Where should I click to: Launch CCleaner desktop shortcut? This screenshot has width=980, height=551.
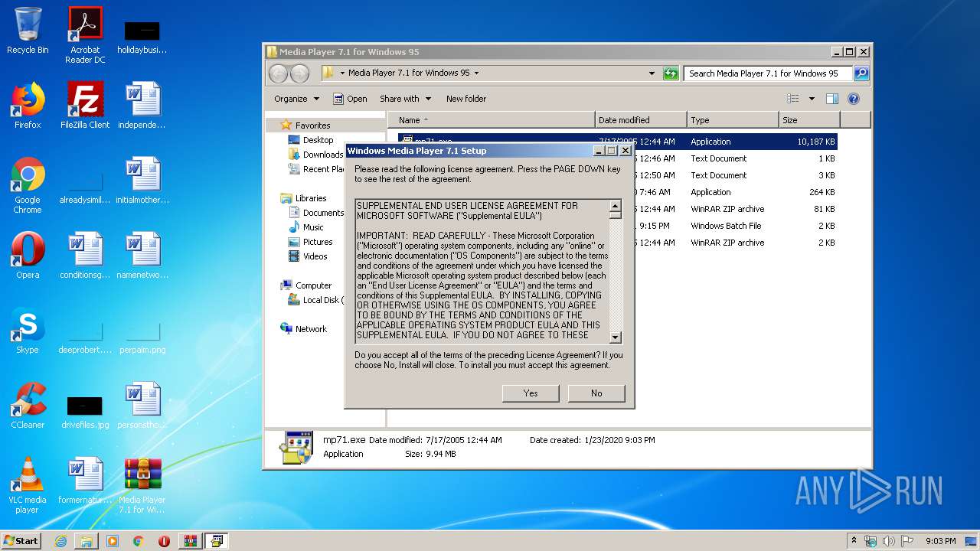pyautogui.click(x=28, y=406)
